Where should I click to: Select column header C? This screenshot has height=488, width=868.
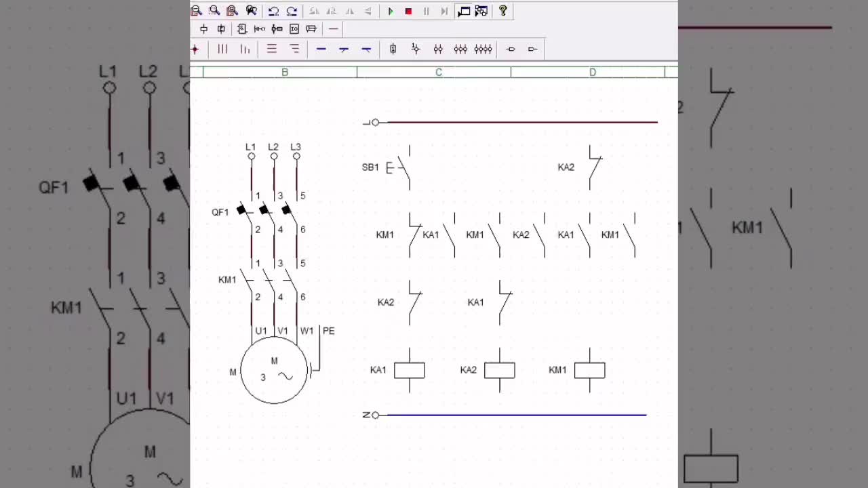pyautogui.click(x=439, y=72)
